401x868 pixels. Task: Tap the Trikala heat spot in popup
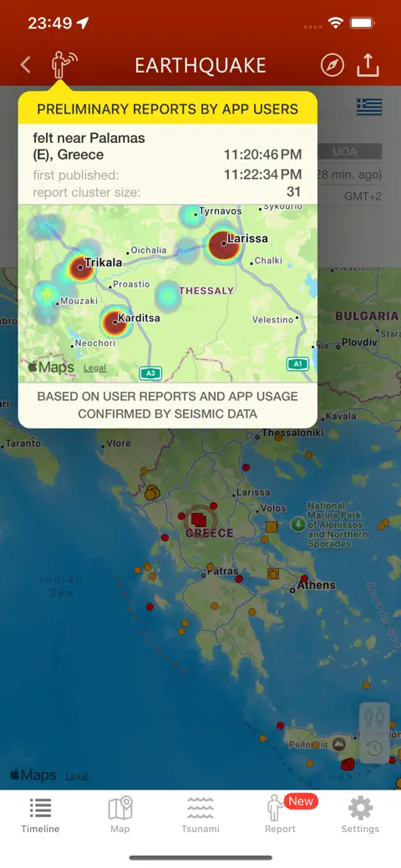click(81, 267)
